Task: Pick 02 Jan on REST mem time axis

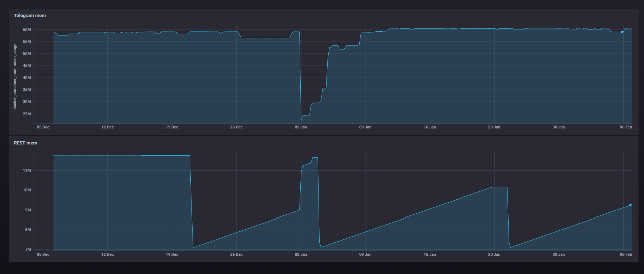Action: click(301, 254)
